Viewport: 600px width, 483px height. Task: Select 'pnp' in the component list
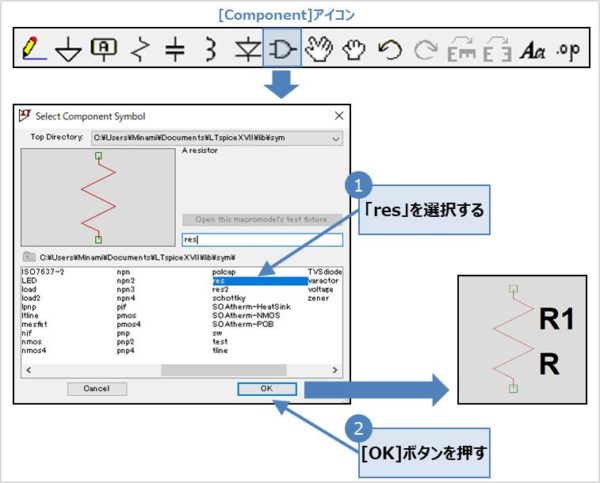click(x=123, y=333)
